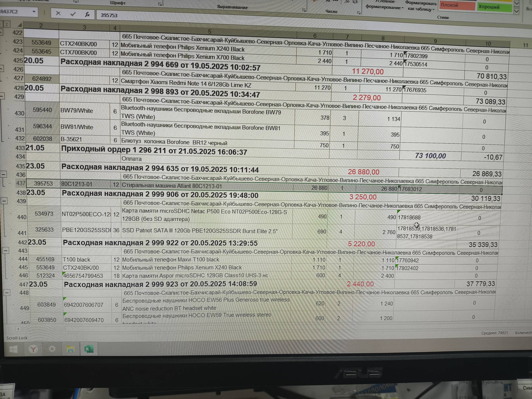
Task: Collapse outline group at row 439
Action: [x=4, y=201]
